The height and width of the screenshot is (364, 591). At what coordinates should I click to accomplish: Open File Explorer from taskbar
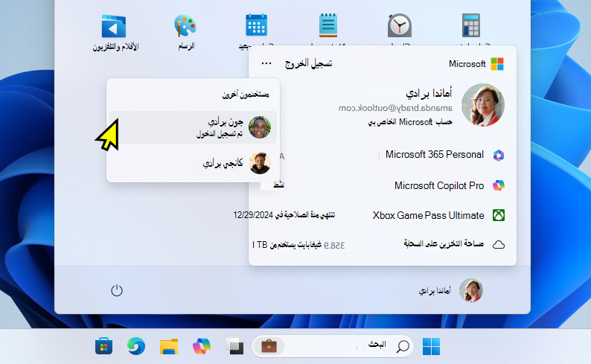click(169, 347)
